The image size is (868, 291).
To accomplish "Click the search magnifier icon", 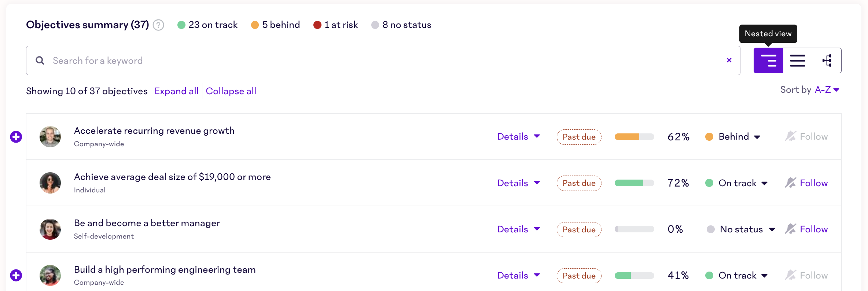I will click(40, 60).
